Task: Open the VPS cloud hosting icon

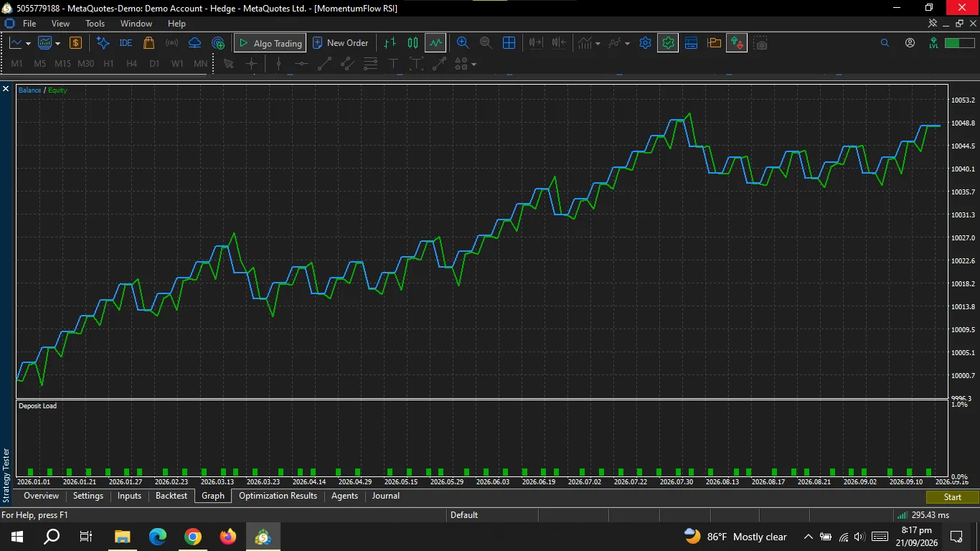Action: pos(194,43)
